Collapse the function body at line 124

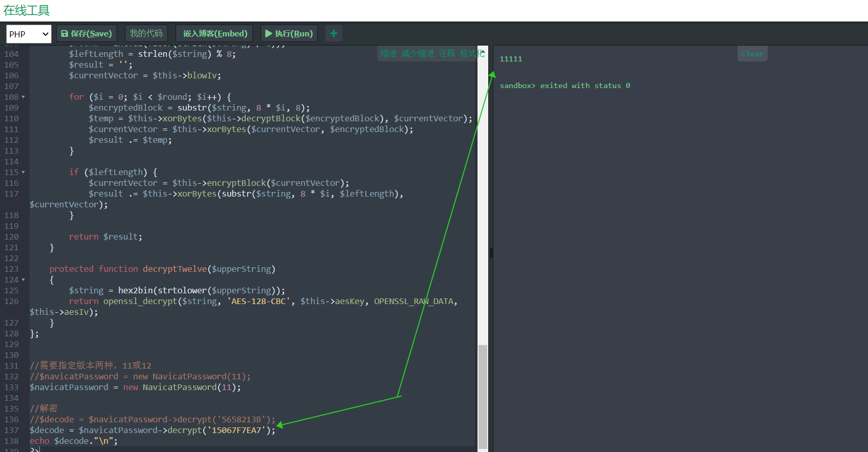coord(23,280)
